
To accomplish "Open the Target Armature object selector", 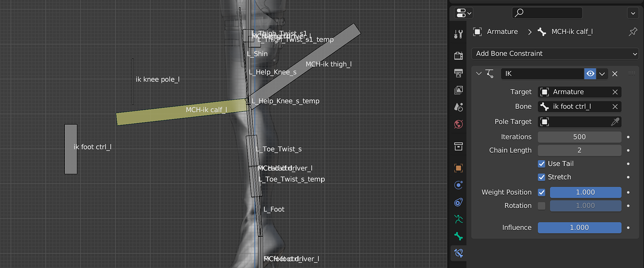I will click(x=574, y=92).
